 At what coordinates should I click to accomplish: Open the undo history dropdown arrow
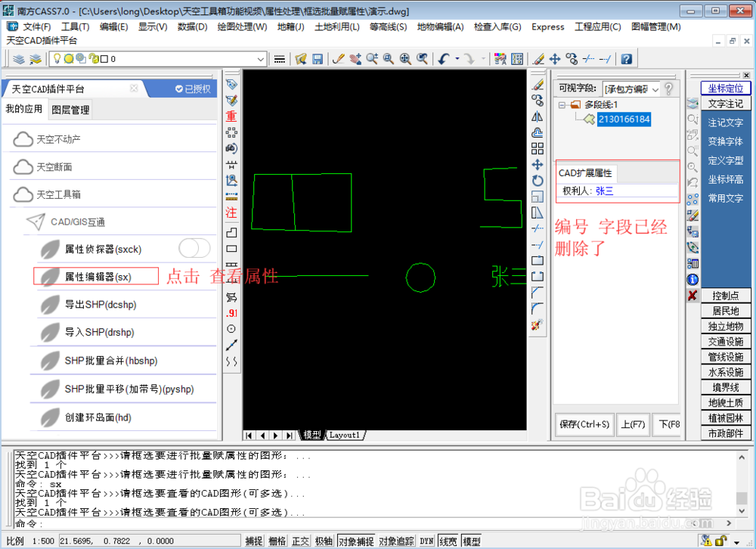457,59
